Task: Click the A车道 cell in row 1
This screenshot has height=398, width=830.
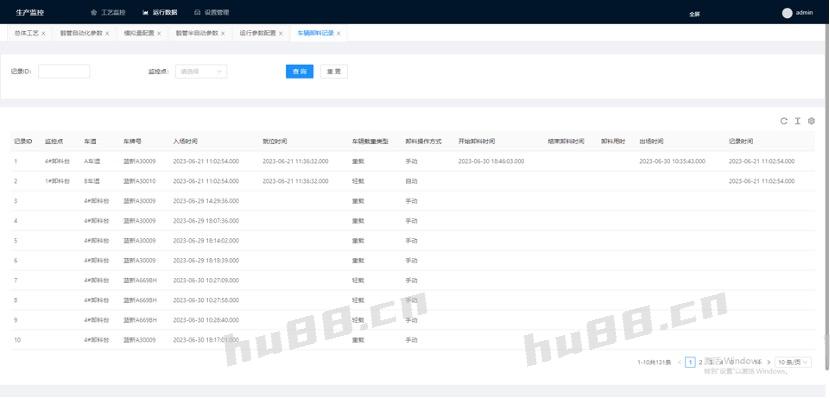Action: (92, 161)
